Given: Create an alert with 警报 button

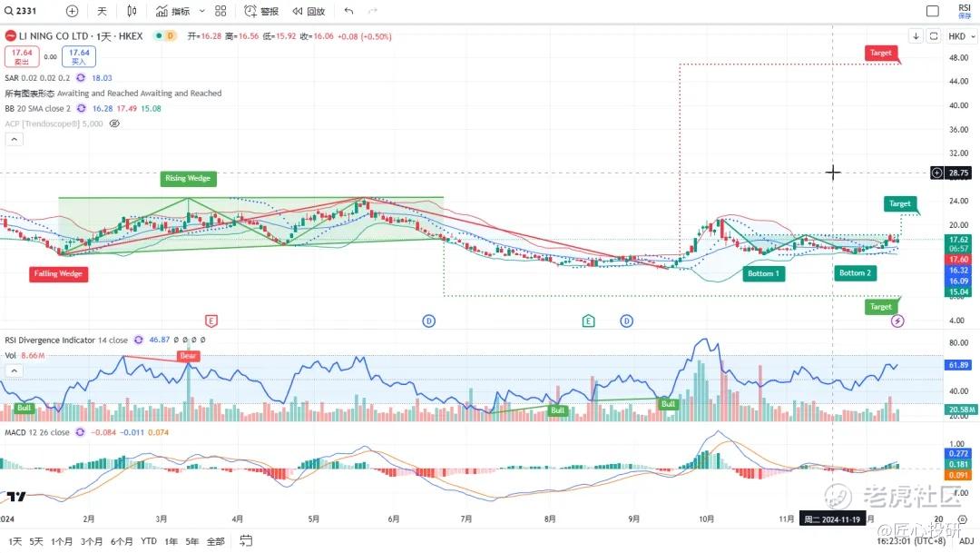Looking at the screenshot, I should [x=261, y=11].
